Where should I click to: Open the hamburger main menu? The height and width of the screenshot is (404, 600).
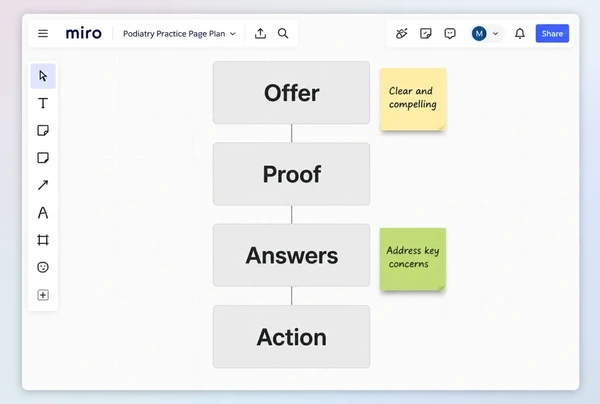pos(43,34)
